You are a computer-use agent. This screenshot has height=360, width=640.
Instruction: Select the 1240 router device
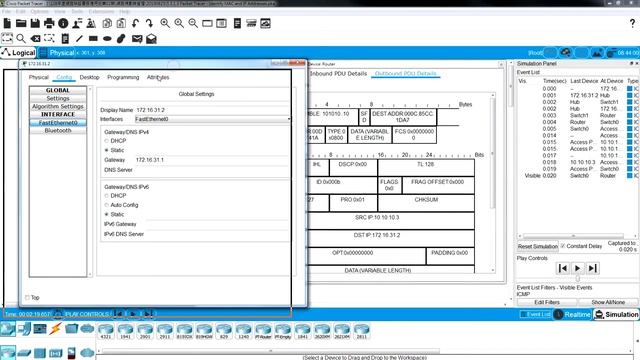pos(243,331)
